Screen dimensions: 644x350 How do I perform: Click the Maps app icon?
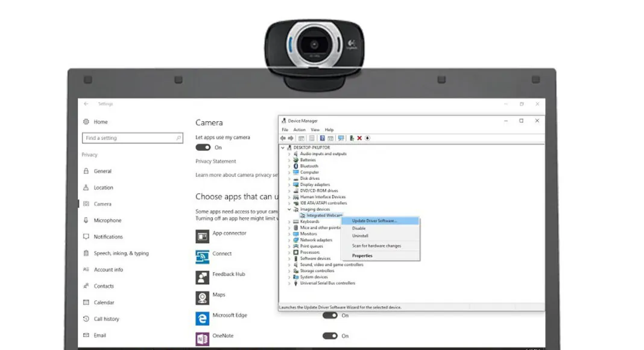[202, 297]
